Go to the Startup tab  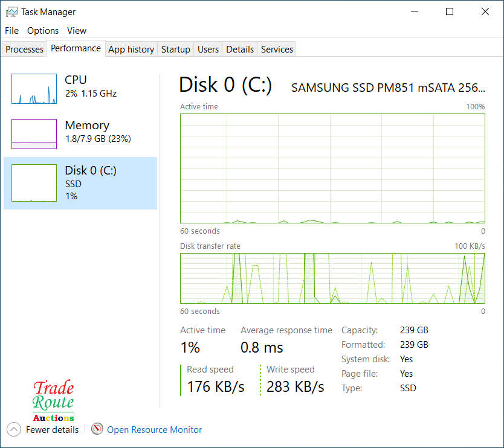(x=176, y=50)
